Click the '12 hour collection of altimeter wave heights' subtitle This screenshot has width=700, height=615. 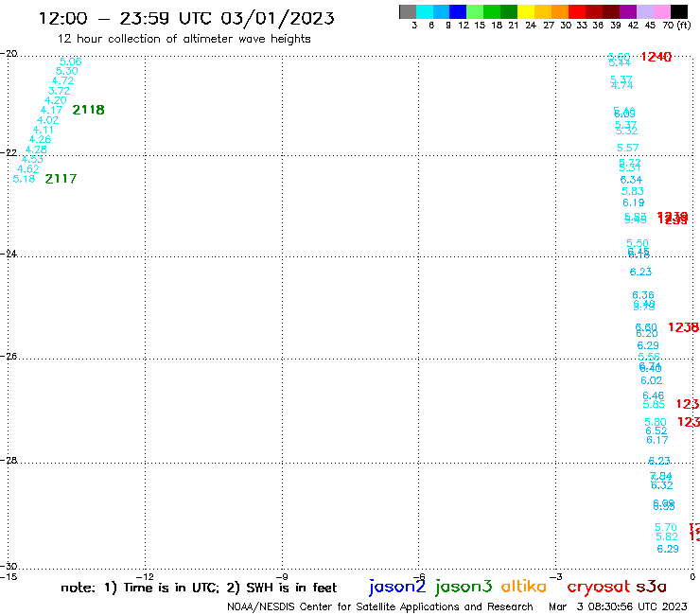click(x=184, y=39)
